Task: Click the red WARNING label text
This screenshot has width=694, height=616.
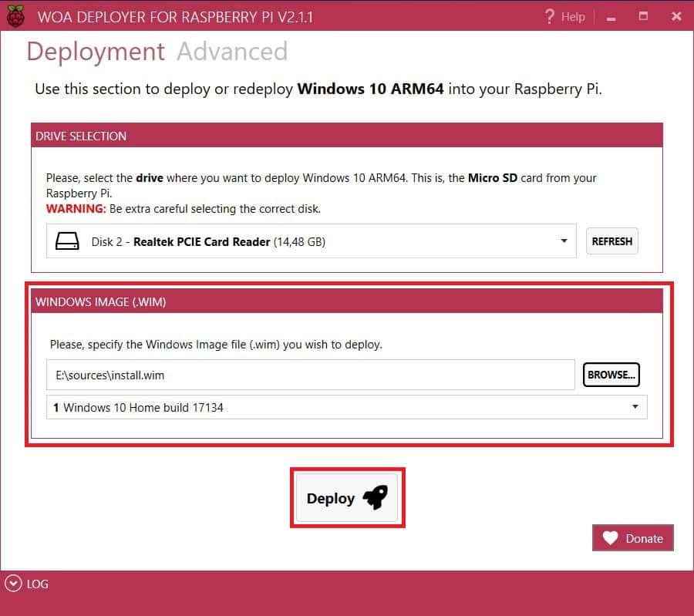Action: pyautogui.click(x=76, y=208)
